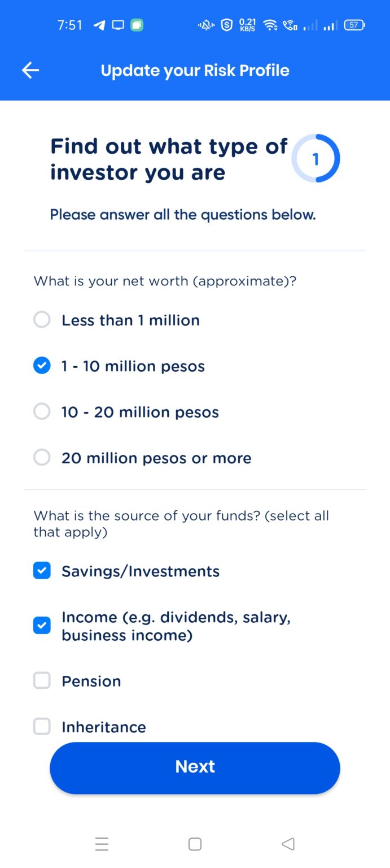This screenshot has width=390, height=868.
Task: Tap the Next button
Action: point(195,766)
